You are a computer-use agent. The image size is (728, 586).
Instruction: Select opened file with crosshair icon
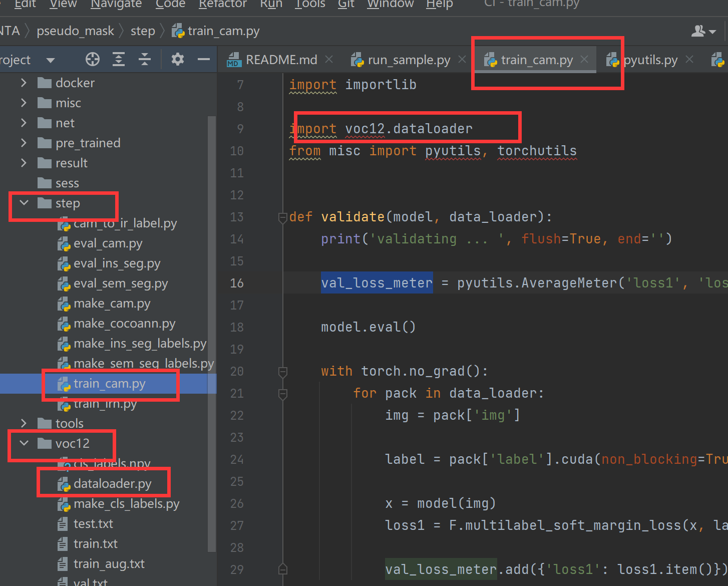click(92, 59)
